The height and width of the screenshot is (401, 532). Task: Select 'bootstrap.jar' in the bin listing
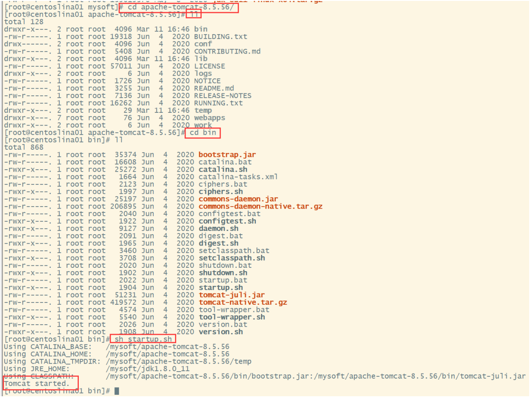click(x=227, y=155)
